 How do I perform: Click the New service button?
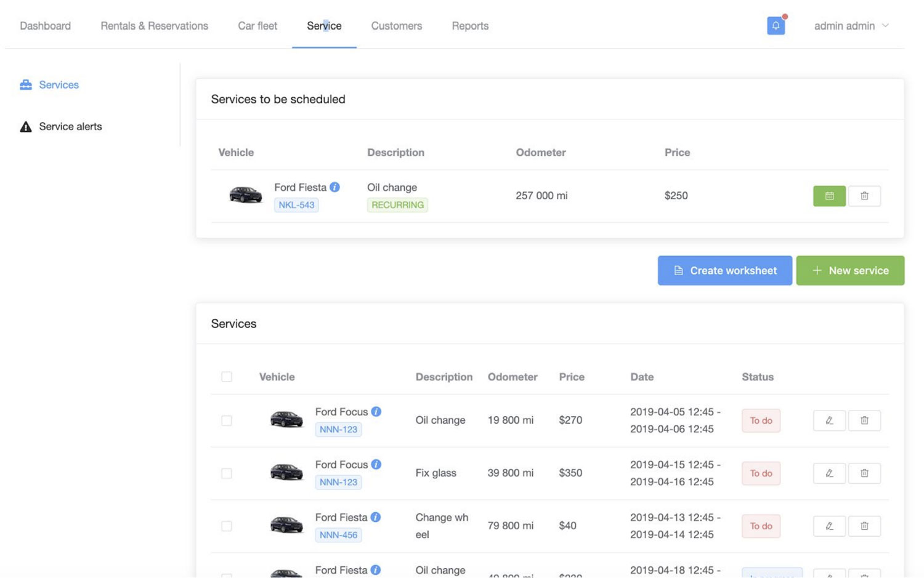pyautogui.click(x=850, y=270)
